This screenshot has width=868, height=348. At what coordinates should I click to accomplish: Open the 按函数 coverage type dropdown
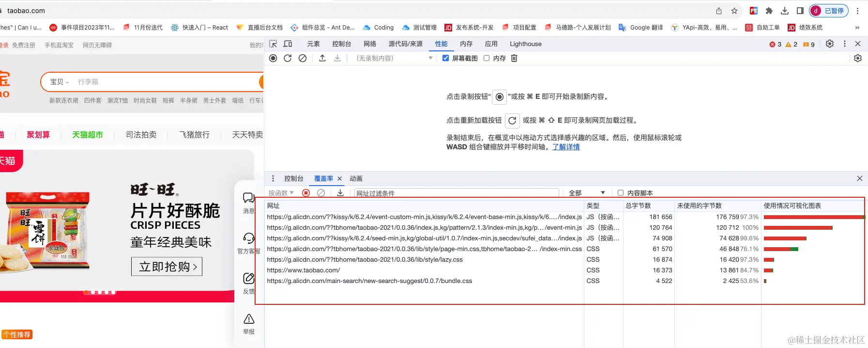(x=281, y=193)
